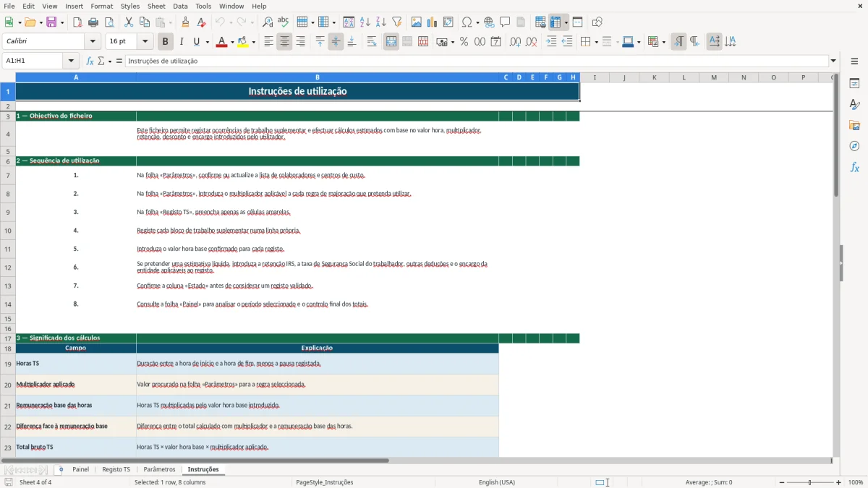Screen dimensions: 868x488
Task: Click the Zoom In plus button
Action: 839,482
